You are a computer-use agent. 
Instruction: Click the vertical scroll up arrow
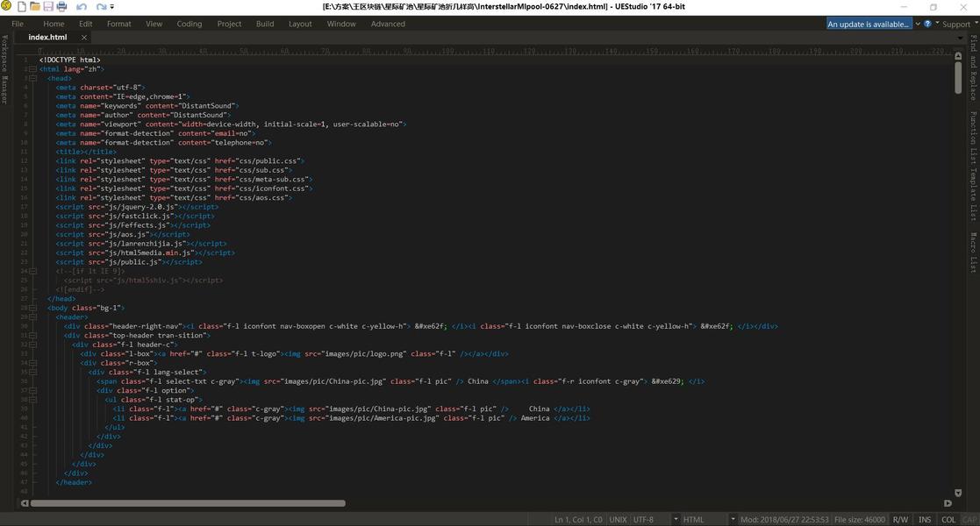tap(958, 55)
